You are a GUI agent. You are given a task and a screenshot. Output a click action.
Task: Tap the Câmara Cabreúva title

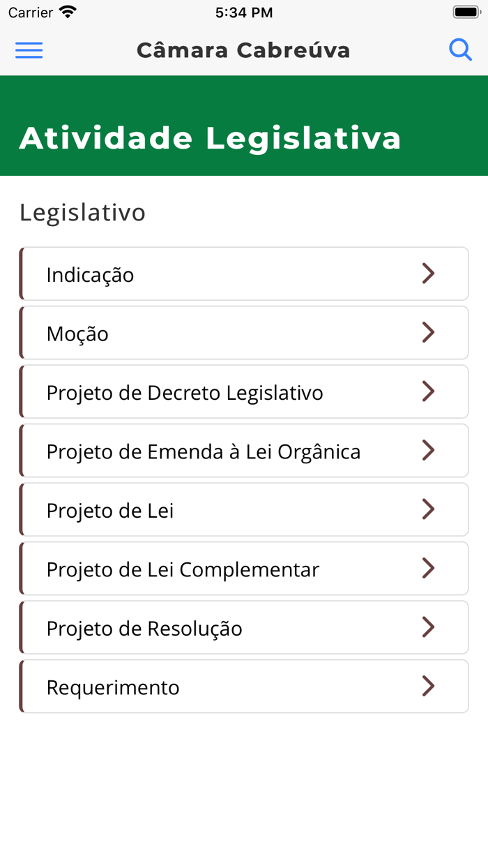click(x=244, y=50)
